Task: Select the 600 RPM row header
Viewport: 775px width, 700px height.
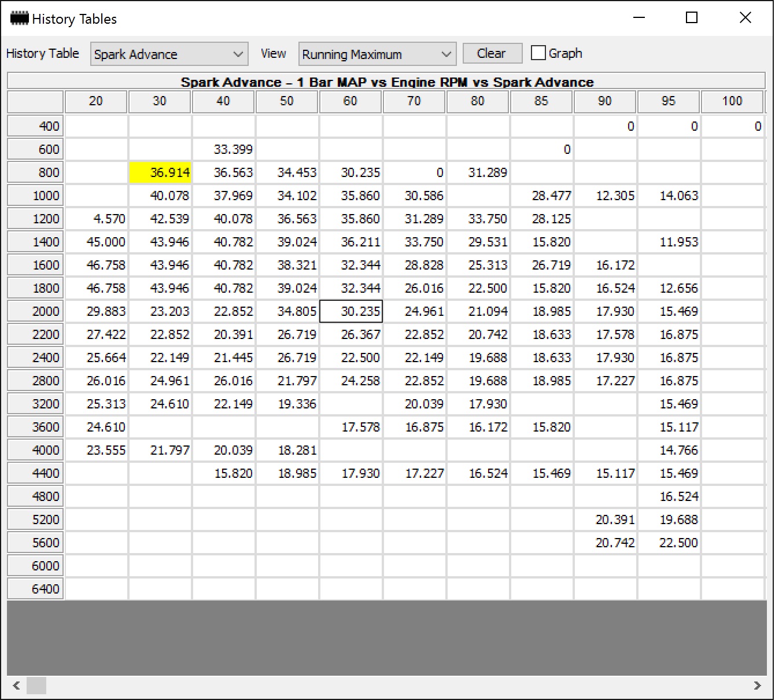Action: coord(35,149)
